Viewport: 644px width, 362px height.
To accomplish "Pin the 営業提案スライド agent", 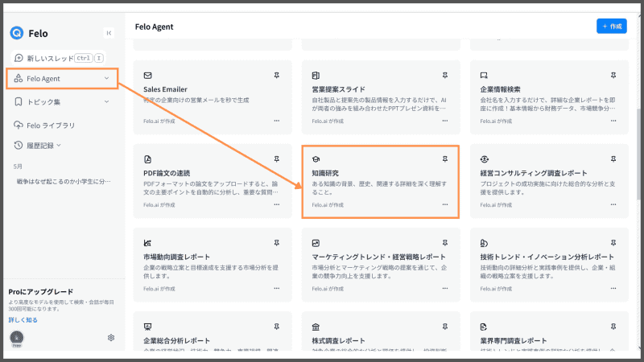I will coord(445,75).
